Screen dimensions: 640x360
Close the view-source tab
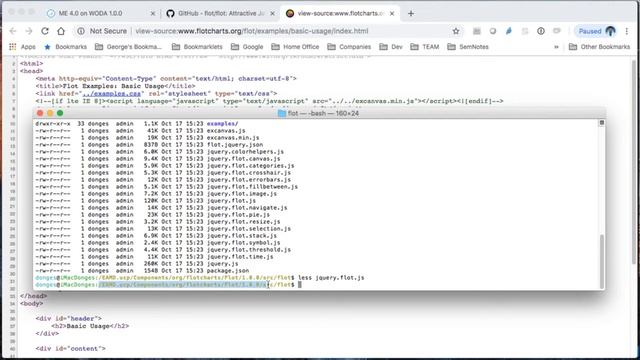[x=392, y=13]
